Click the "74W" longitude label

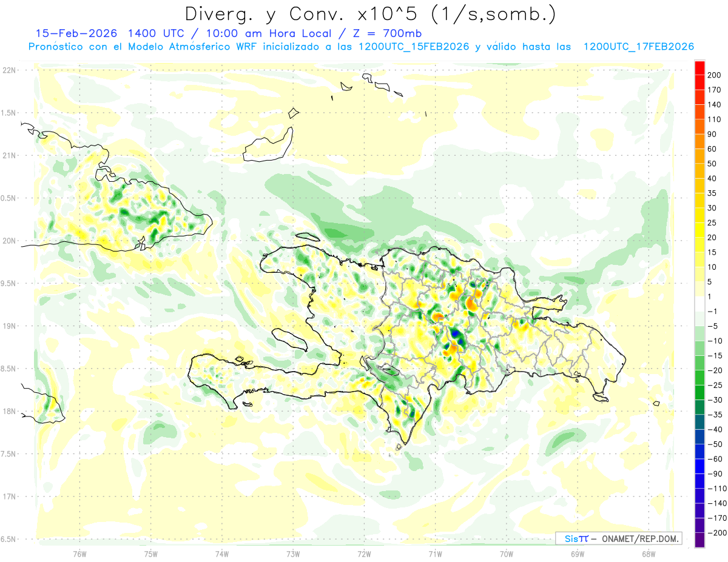click(x=222, y=553)
